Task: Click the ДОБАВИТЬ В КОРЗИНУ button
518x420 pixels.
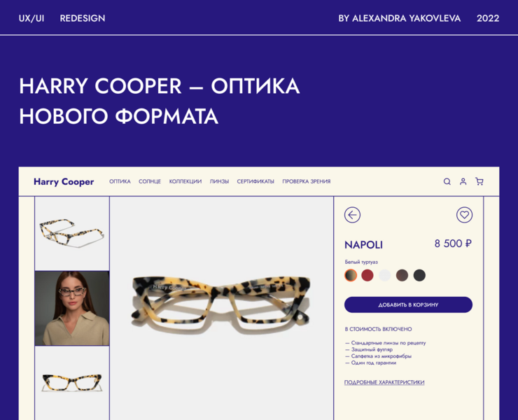Action: click(408, 304)
